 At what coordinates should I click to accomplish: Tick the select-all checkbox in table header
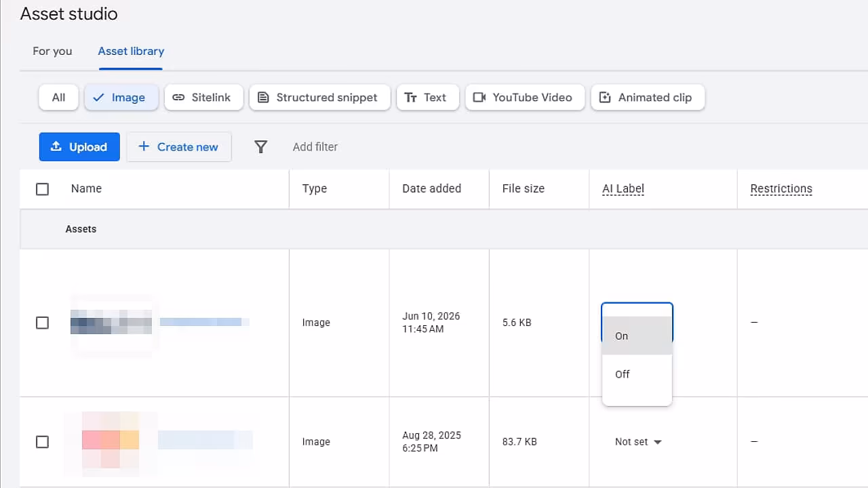tap(42, 189)
